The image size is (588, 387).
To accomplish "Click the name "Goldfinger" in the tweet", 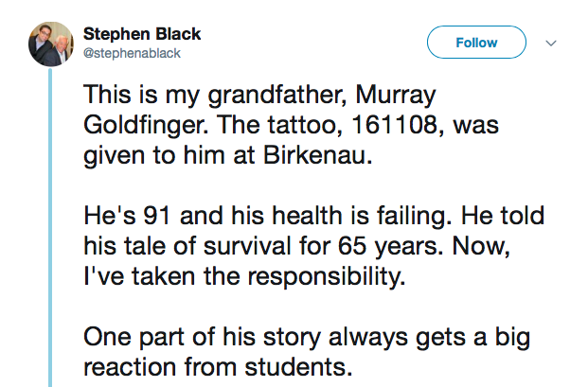I will (x=148, y=126).
